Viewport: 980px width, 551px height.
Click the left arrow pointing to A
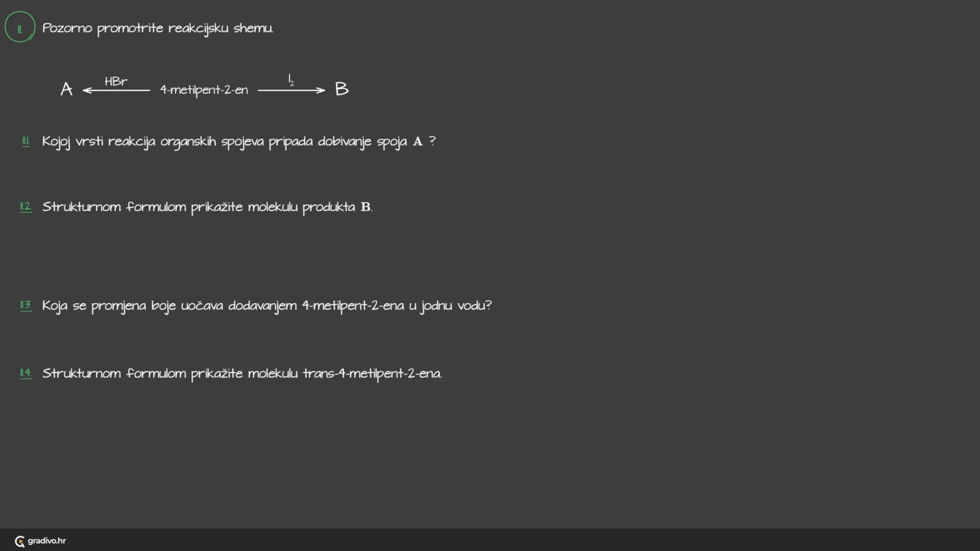click(x=116, y=90)
